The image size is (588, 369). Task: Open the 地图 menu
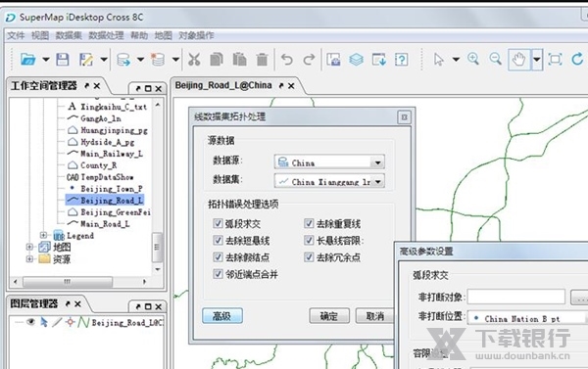(163, 35)
